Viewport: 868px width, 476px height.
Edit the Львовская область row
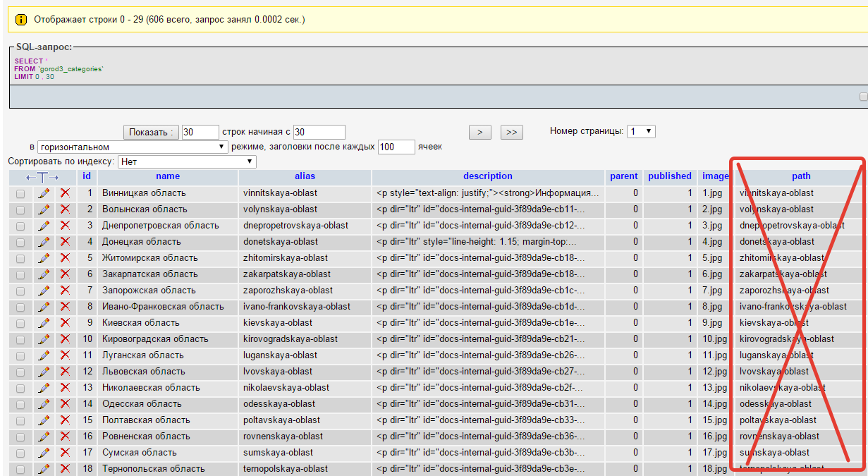(44, 372)
